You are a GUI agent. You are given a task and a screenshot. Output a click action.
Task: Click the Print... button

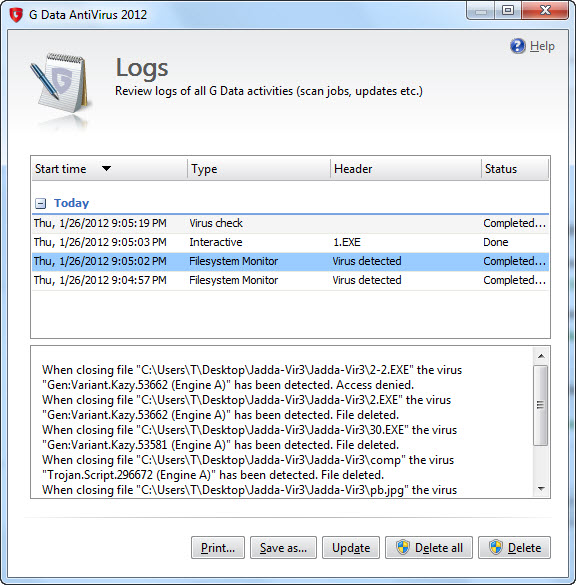coord(218,547)
